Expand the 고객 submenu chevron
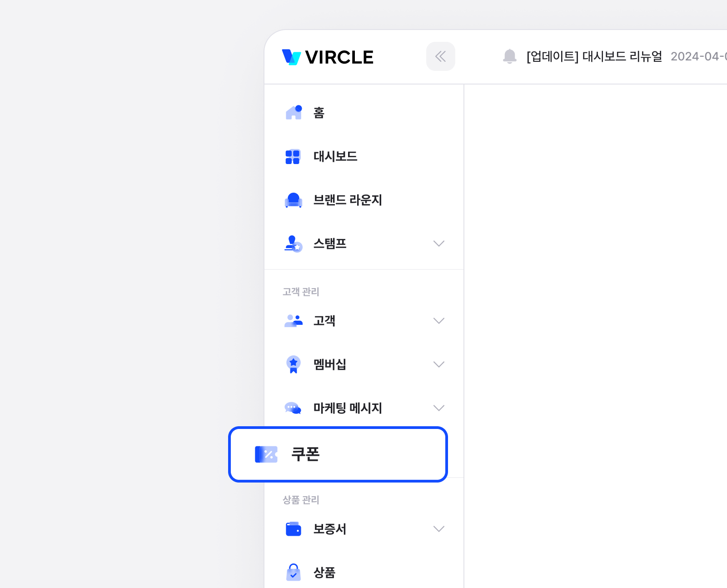The width and height of the screenshot is (727, 588). coord(438,321)
